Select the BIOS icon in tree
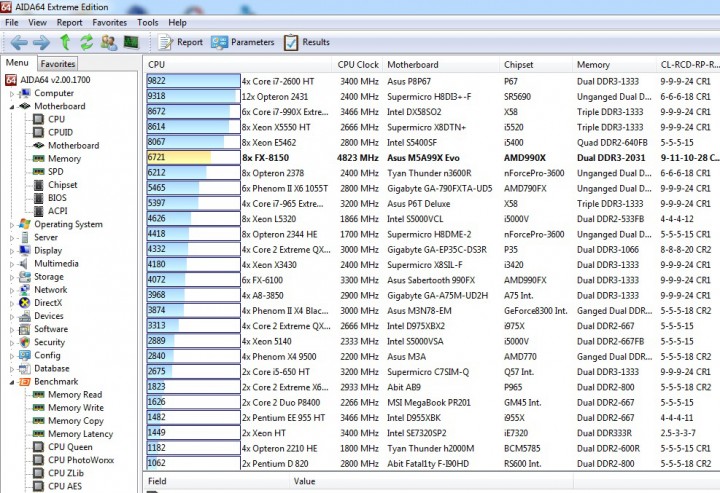The height and width of the screenshot is (493, 720). tap(39, 198)
